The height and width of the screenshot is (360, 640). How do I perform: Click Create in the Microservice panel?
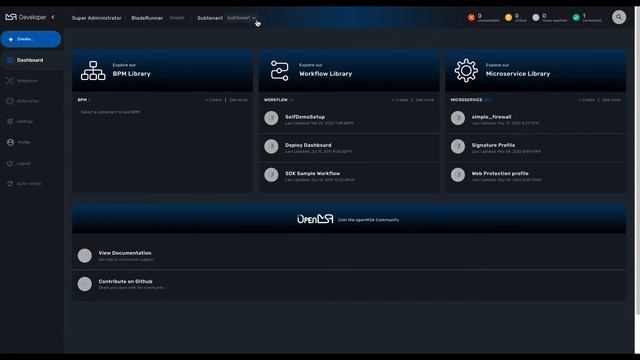[587, 100]
